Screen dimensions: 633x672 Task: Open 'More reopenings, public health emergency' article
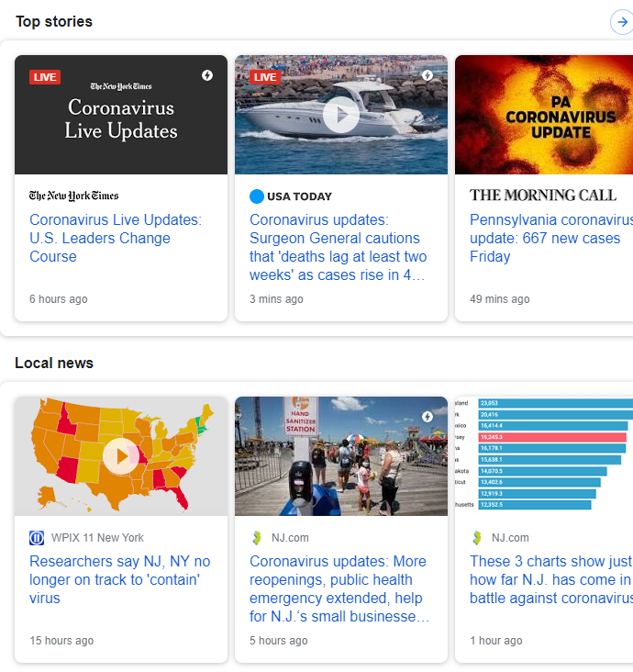338,588
